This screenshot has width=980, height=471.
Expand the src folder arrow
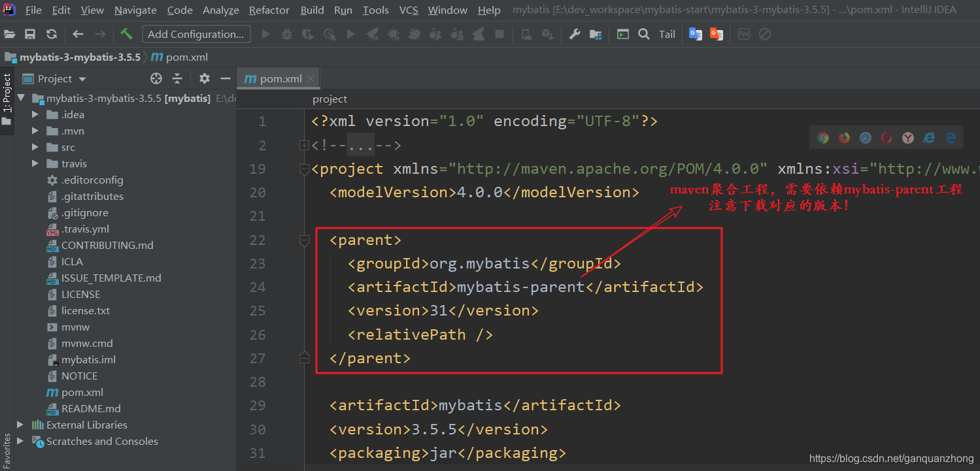35,147
